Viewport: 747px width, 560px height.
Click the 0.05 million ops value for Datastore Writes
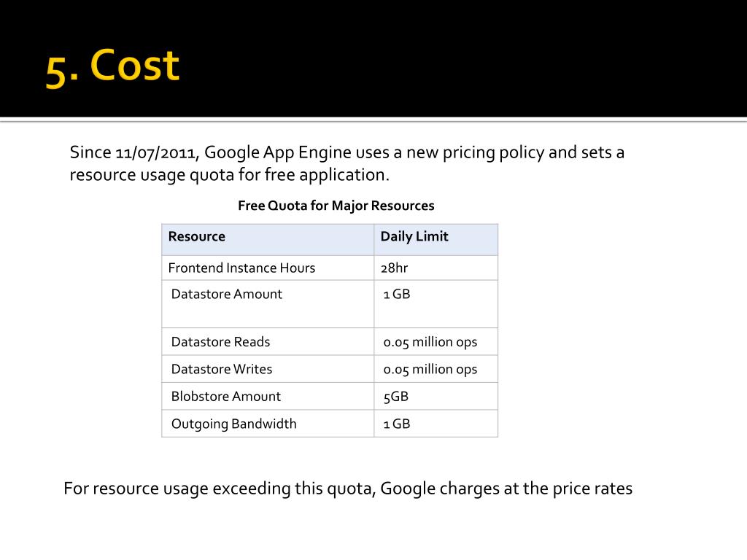[436, 369]
